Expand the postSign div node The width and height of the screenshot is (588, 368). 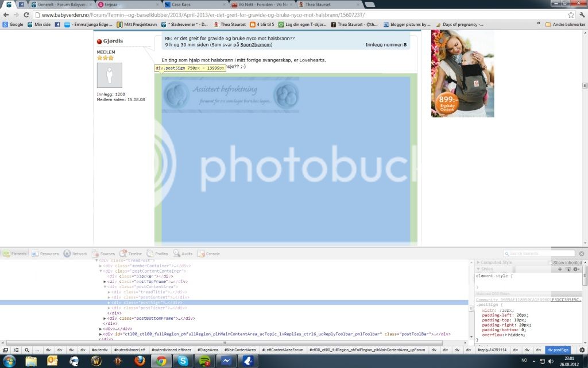109,302
